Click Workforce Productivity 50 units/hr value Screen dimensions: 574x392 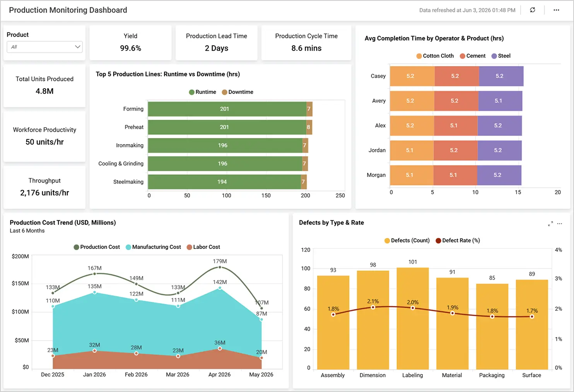44,142
